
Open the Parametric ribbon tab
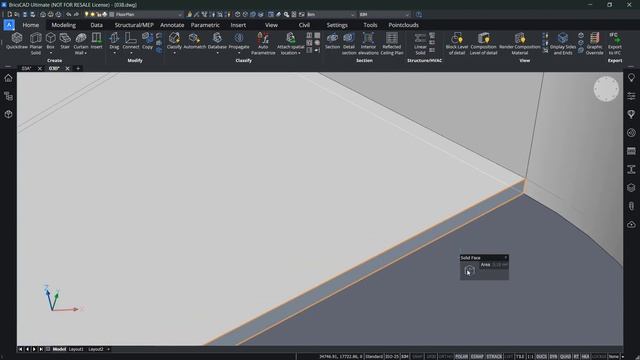coord(205,25)
